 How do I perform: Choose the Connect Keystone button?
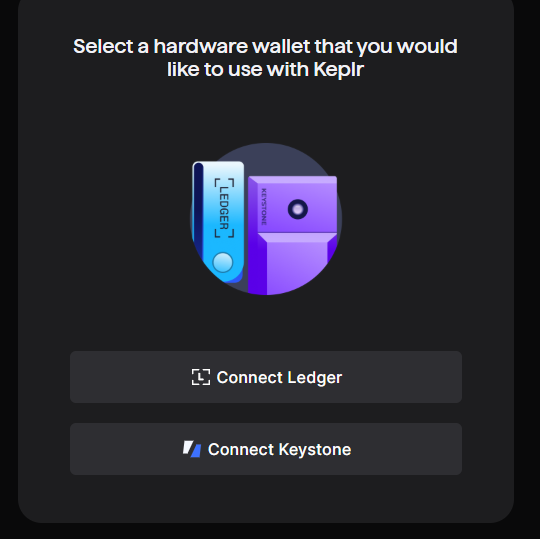[266, 449]
